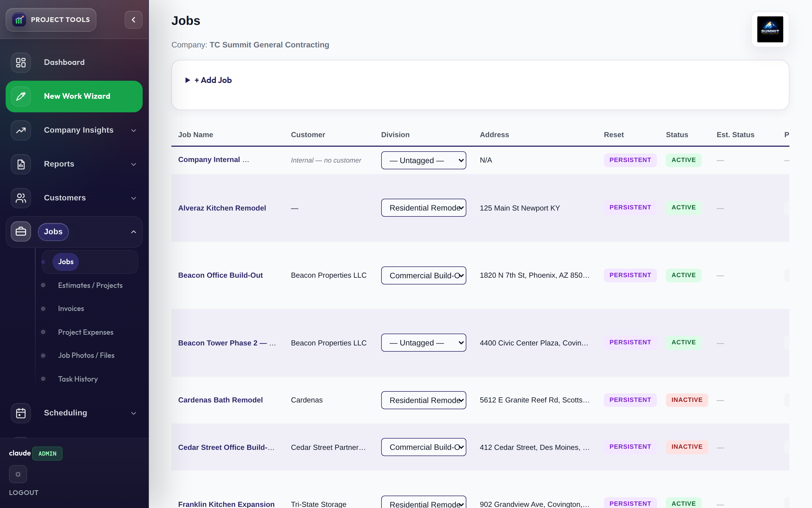Click PERSISTENT badge in Company Internal row

tap(630, 160)
